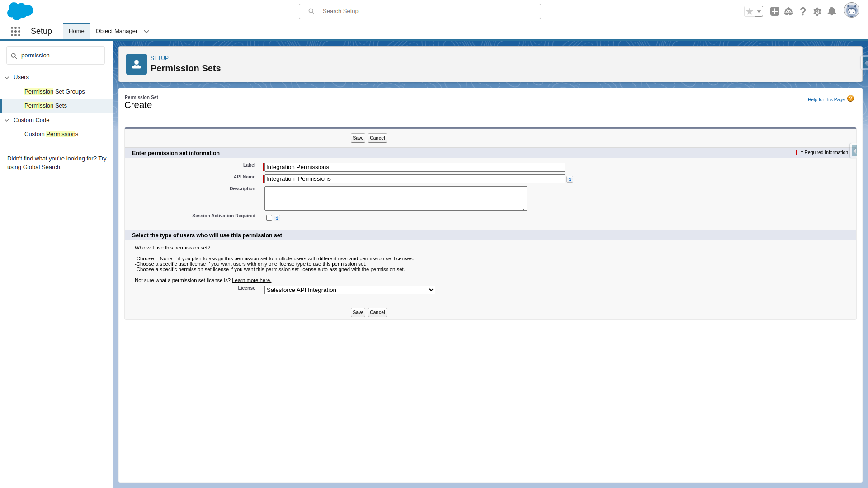This screenshot has height=488, width=868.
Task: Open Salesforce Help with the question mark icon
Action: coord(803,11)
